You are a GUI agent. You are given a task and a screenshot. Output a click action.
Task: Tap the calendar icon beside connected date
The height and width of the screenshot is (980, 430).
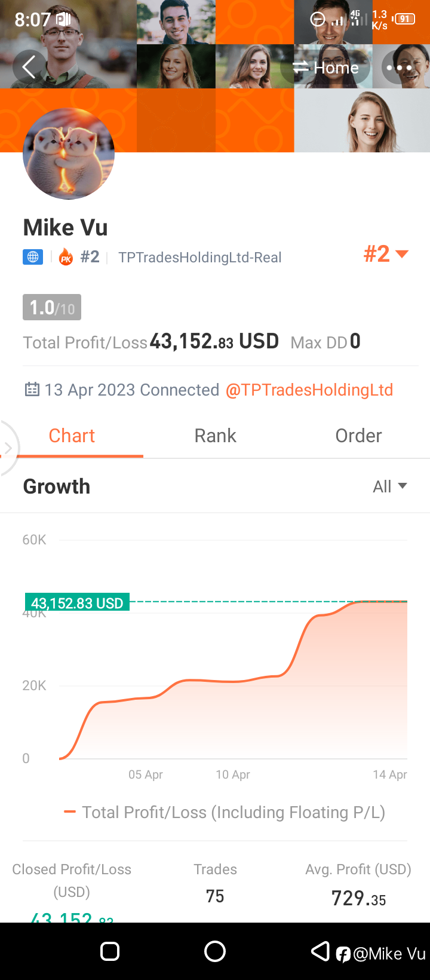[x=32, y=390]
